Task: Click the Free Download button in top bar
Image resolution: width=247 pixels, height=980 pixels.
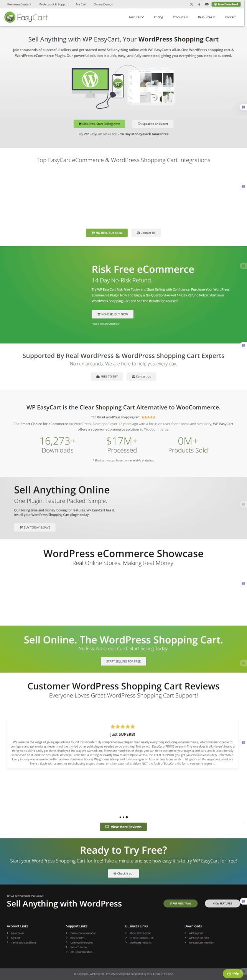Action: pyautogui.click(x=226, y=4)
